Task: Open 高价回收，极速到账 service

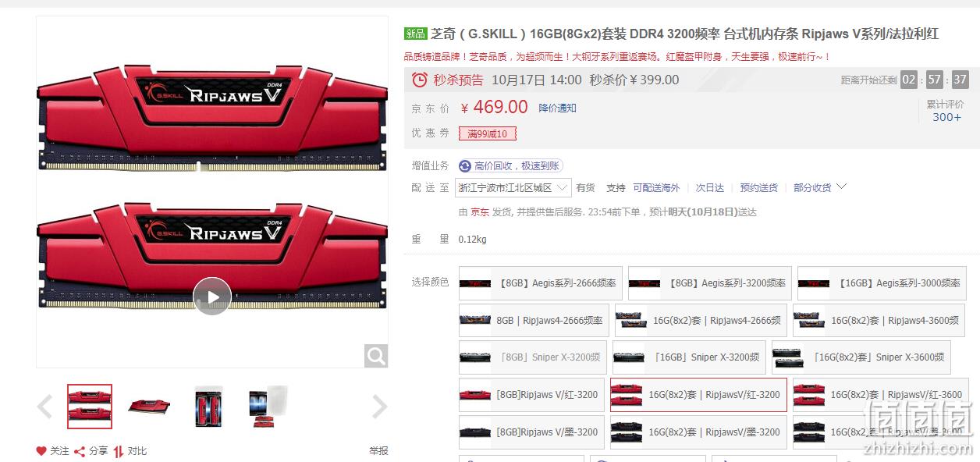Action: (510, 165)
